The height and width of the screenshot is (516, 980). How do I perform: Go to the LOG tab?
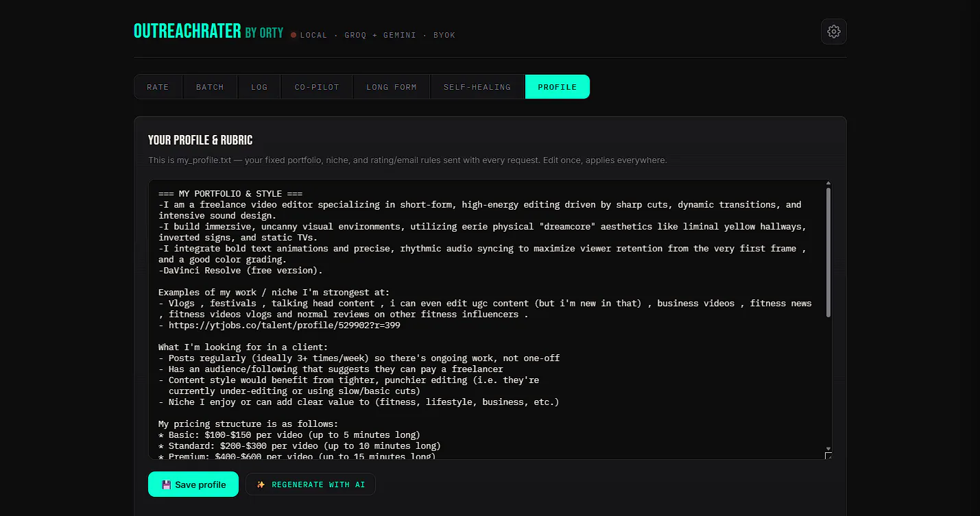[x=259, y=87]
